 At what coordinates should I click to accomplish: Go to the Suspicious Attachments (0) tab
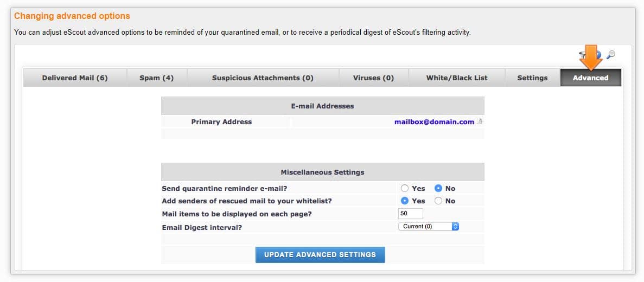(263, 78)
